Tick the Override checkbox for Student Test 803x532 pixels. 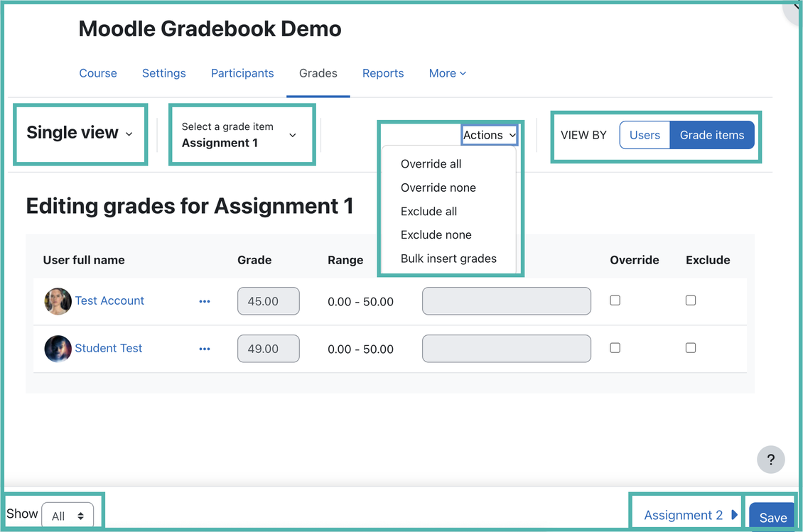(x=615, y=348)
